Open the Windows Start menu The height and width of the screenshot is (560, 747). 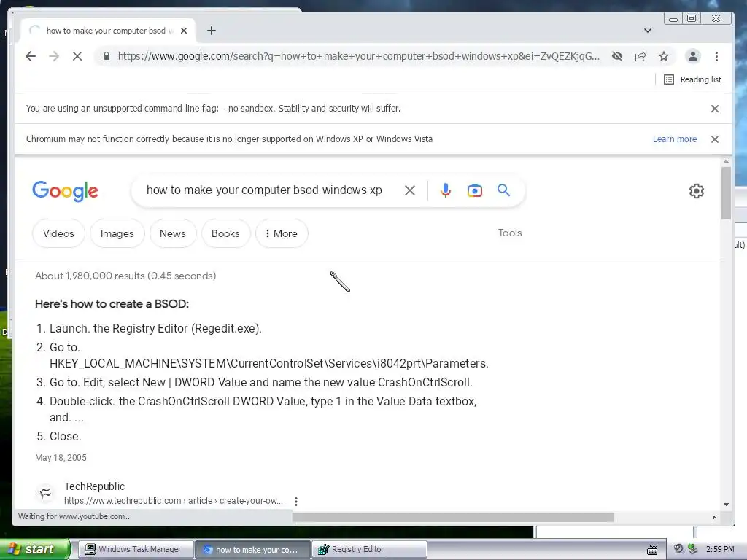pyautogui.click(x=34, y=549)
